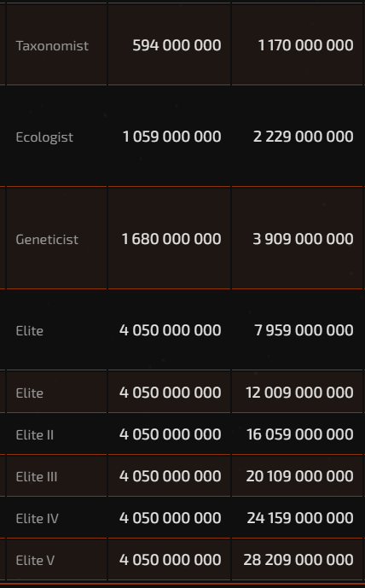Click the 12 009 000 000 total
The height and width of the screenshot is (588, 365).
click(x=299, y=393)
